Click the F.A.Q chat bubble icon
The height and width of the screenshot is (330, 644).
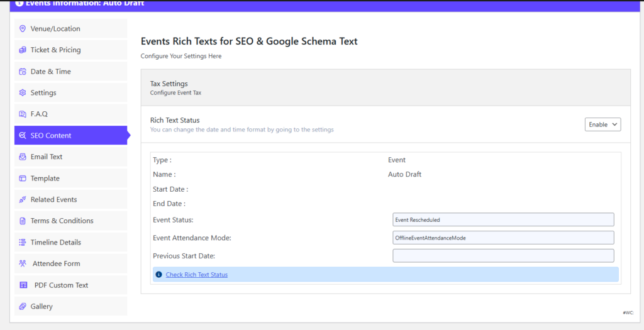coord(23,114)
